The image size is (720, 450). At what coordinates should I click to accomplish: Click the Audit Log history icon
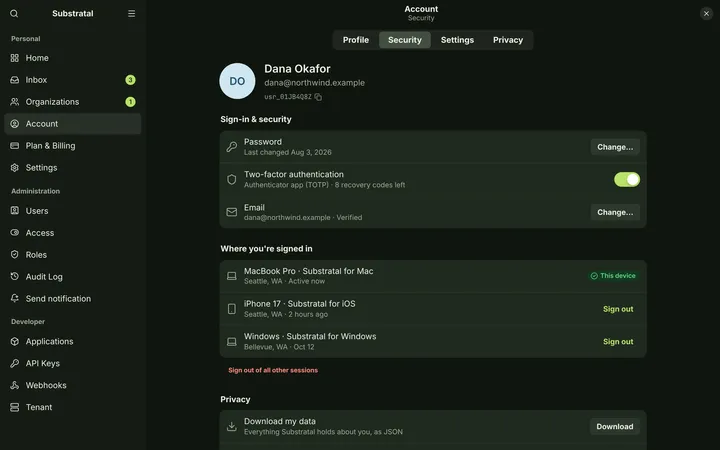tap(15, 276)
